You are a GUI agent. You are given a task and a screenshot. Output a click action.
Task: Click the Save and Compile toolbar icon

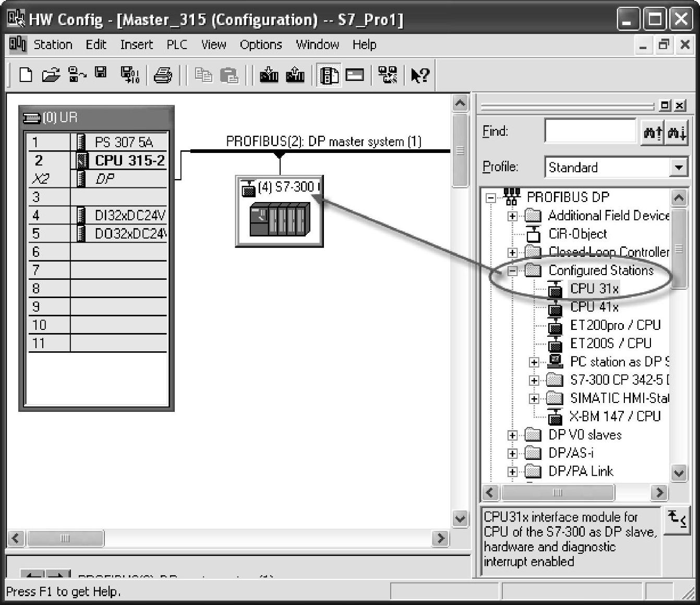[129, 75]
